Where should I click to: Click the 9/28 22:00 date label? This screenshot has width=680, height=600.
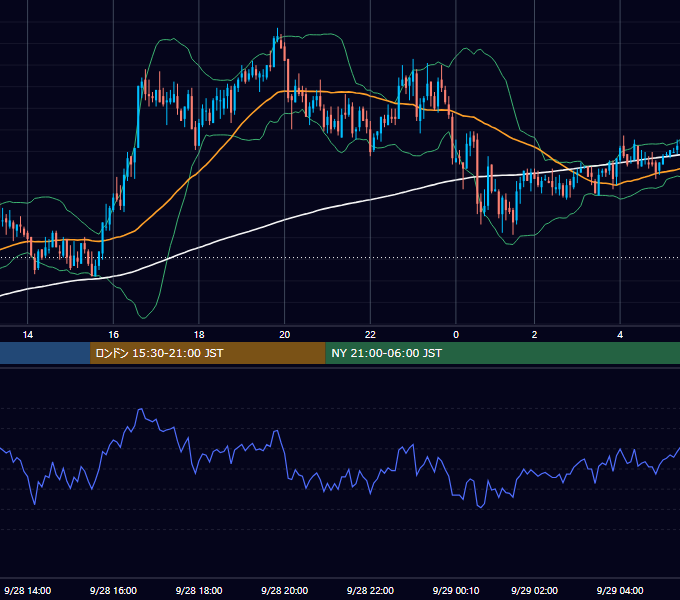pyautogui.click(x=370, y=590)
